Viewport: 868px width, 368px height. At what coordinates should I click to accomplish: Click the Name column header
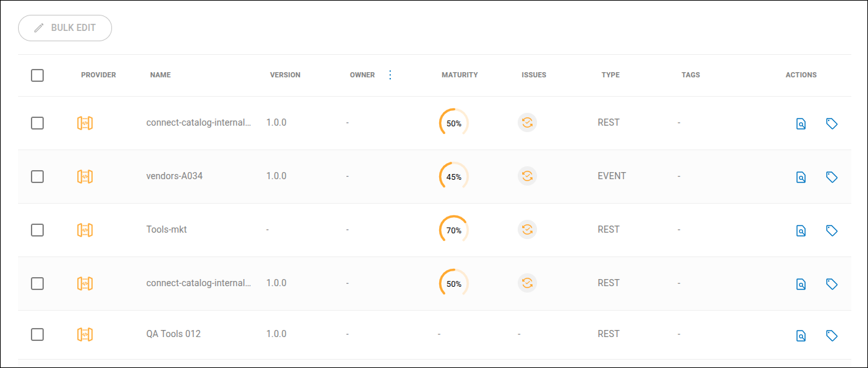pos(160,75)
